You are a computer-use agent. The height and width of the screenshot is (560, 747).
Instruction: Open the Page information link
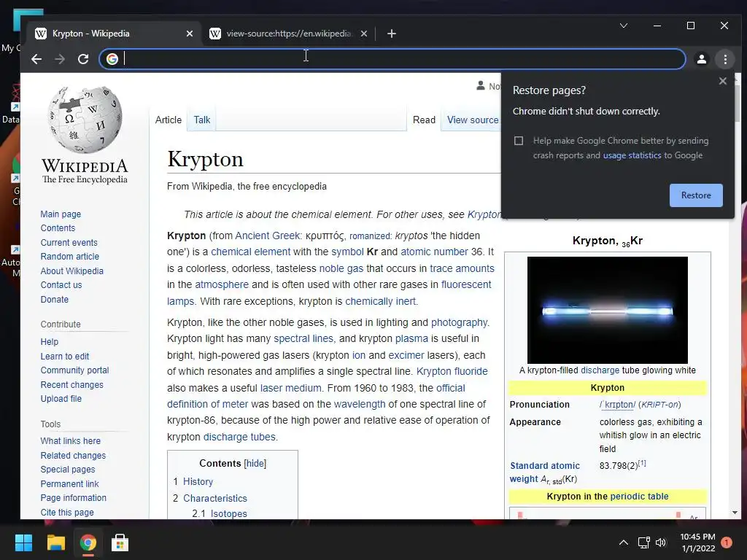point(74,497)
